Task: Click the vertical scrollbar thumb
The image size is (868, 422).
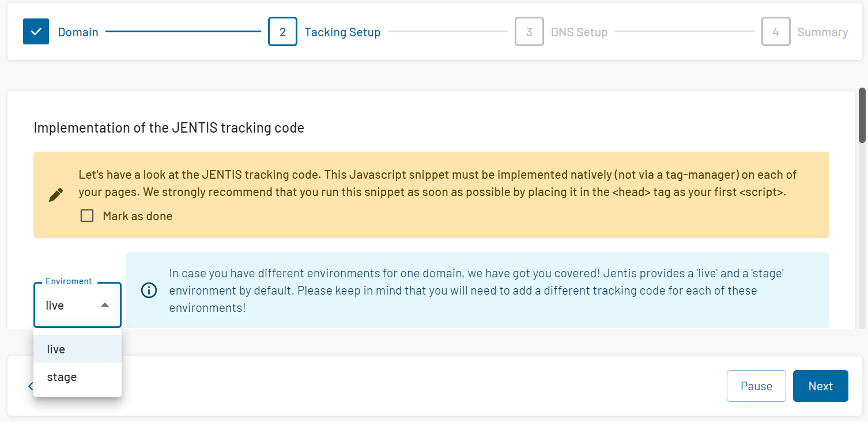Action: [862, 115]
